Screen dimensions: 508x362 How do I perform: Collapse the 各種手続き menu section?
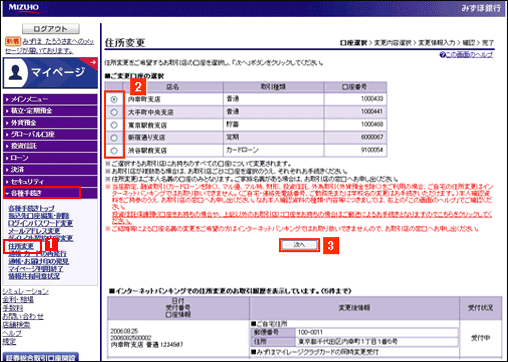50,193
